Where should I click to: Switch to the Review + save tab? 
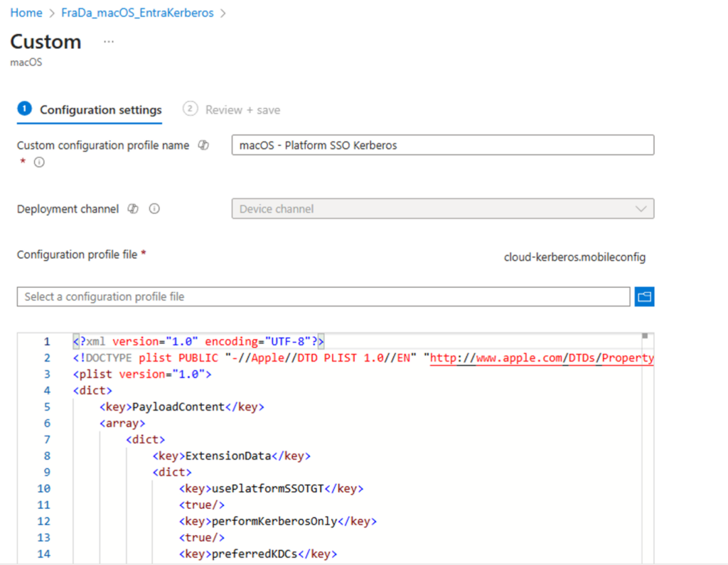click(242, 110)
